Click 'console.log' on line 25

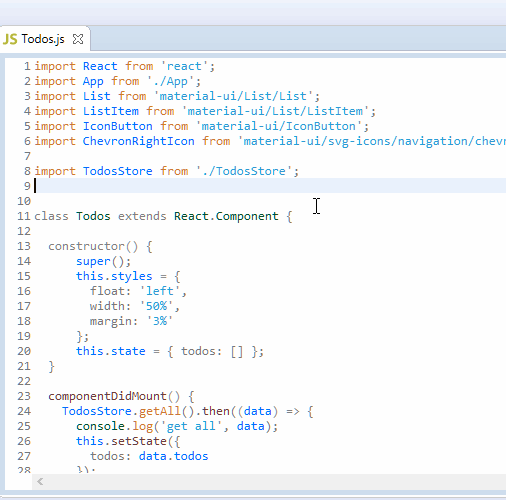[114, 426]
